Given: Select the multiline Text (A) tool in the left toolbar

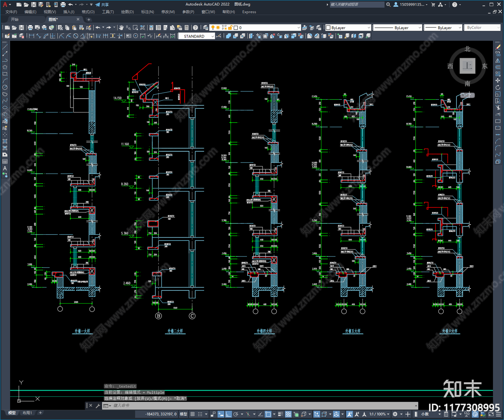Looking at the screenshot, I should coord(5,168).
